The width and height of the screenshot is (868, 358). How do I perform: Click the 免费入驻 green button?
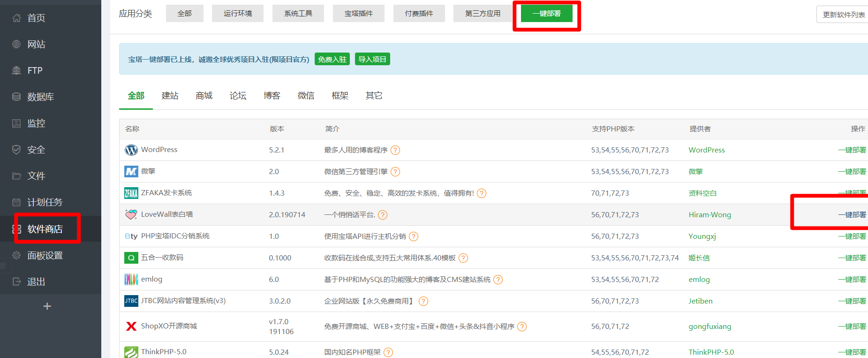[332, 59]
